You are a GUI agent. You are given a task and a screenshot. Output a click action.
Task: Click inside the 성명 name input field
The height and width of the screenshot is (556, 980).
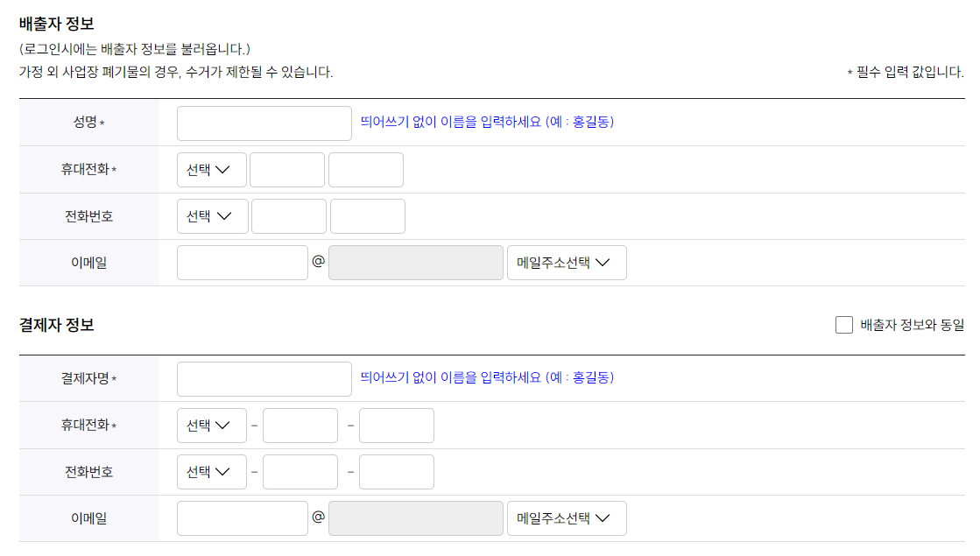point(263,123)
